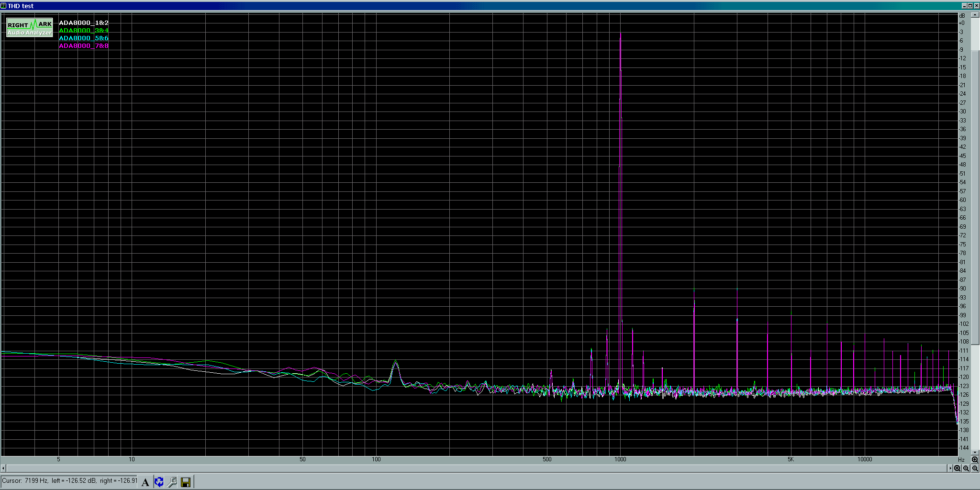This screenshot has height=490, width=980.
Task: Click the '-90' dB axis label
Action: point(962,289)
